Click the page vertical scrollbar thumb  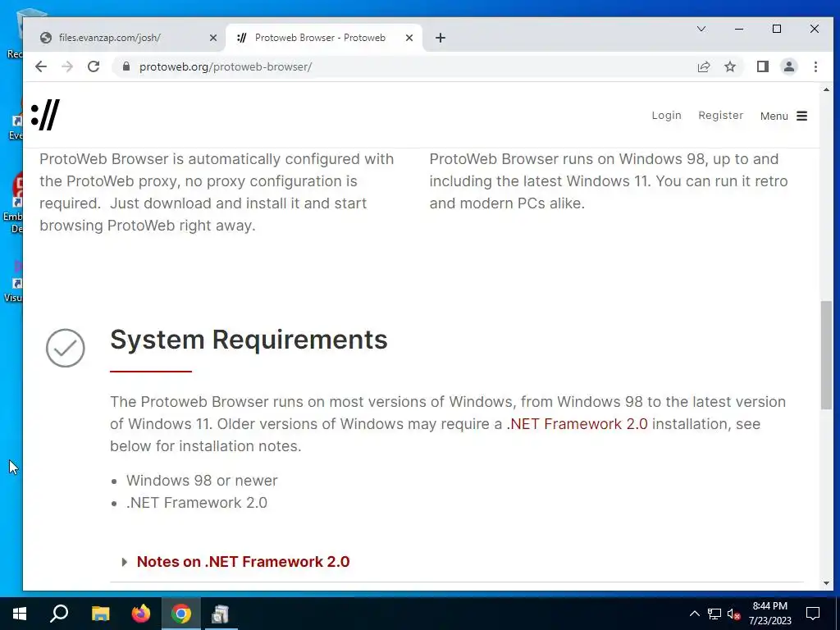826,355
